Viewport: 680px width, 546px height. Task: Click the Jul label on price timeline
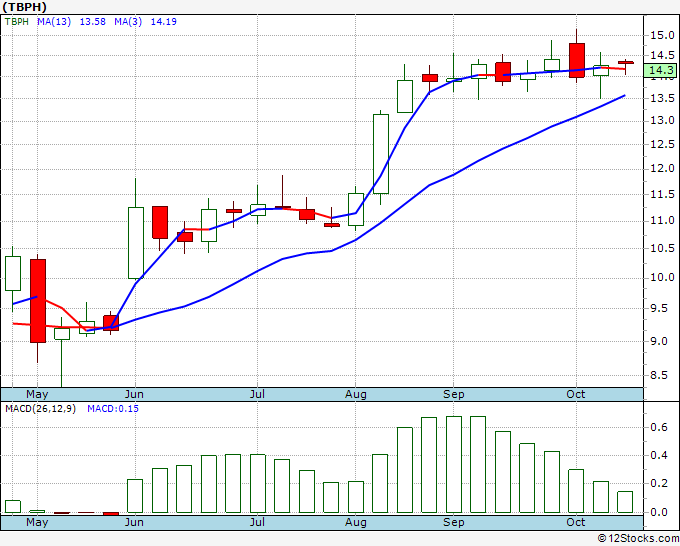point(257,394)
